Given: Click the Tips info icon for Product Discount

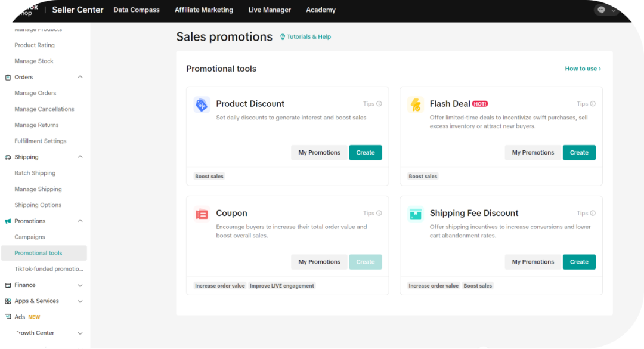Looking at the screenshot, I should coord(379,104).
